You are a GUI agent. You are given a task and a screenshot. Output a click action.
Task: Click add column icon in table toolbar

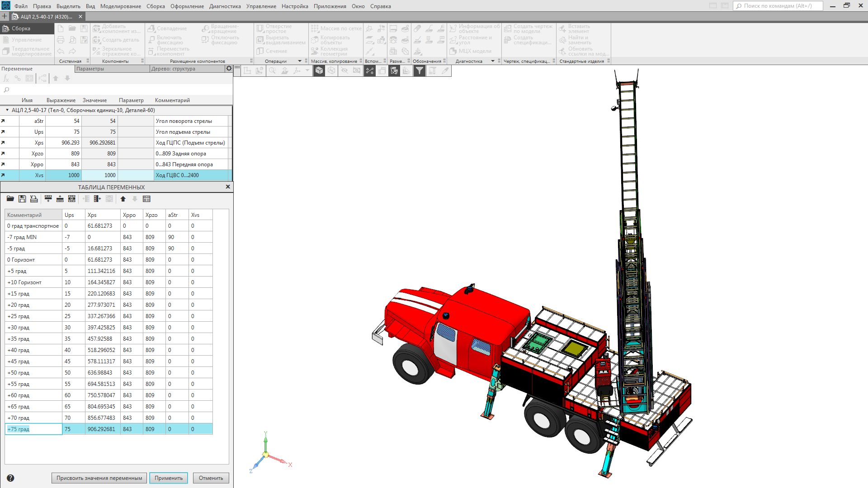point(97,199)
